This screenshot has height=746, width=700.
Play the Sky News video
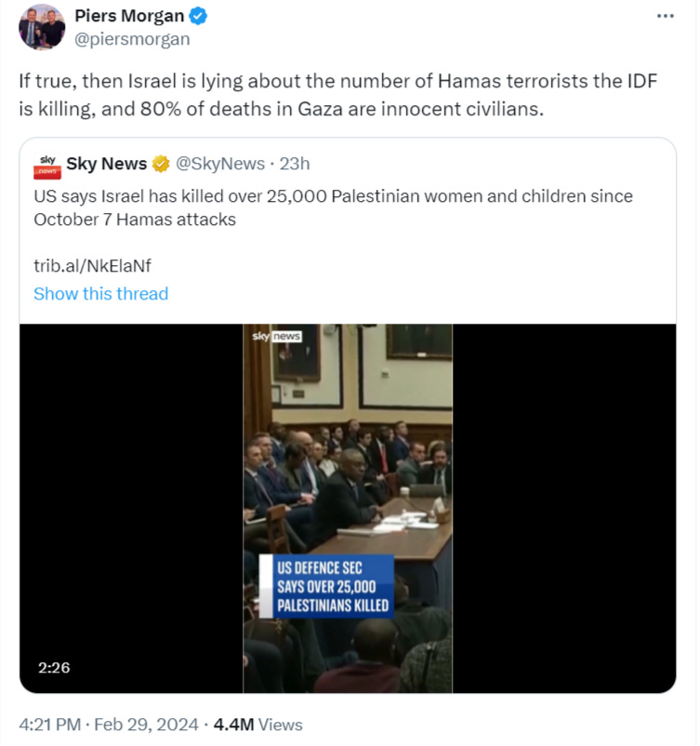[348, 508]
